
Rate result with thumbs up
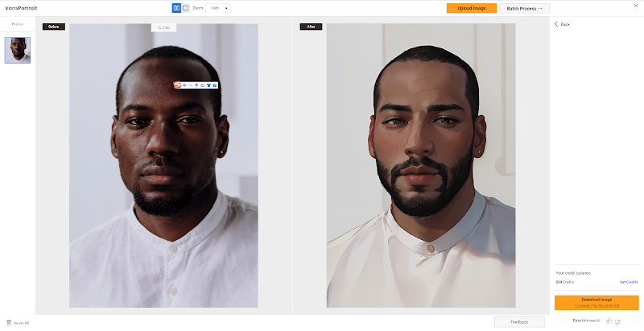tap(609, 321)
